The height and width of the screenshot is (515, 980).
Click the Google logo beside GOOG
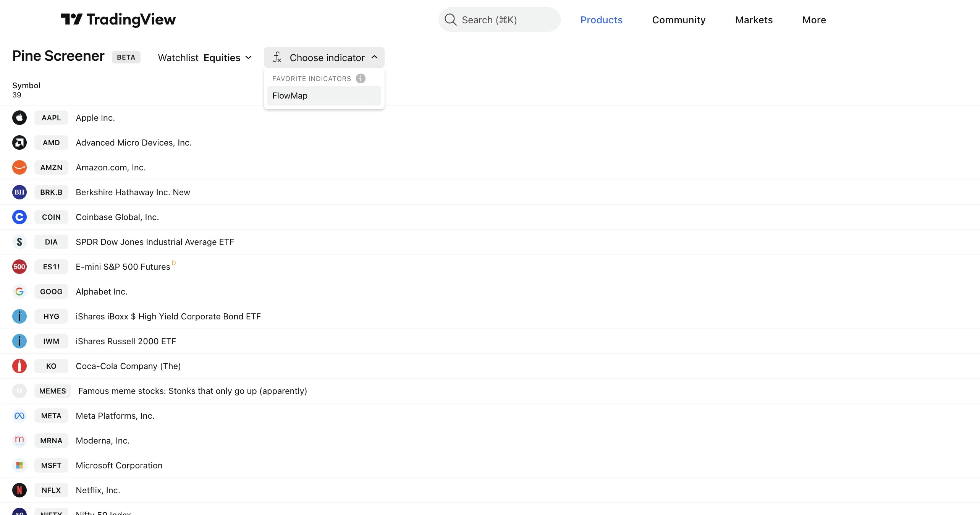click(x=19, y=291)
